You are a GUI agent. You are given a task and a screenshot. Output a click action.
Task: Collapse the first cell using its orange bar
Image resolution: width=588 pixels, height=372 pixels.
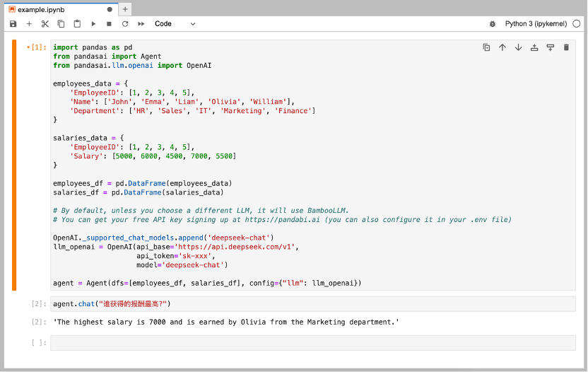14,165
